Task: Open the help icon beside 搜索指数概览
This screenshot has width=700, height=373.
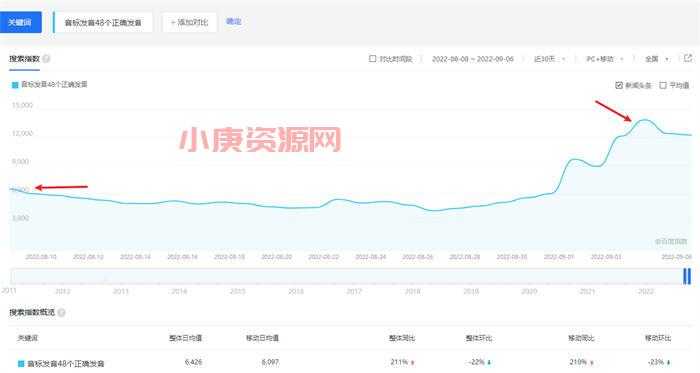Action: pyautogui.click(x=62, y=313)
